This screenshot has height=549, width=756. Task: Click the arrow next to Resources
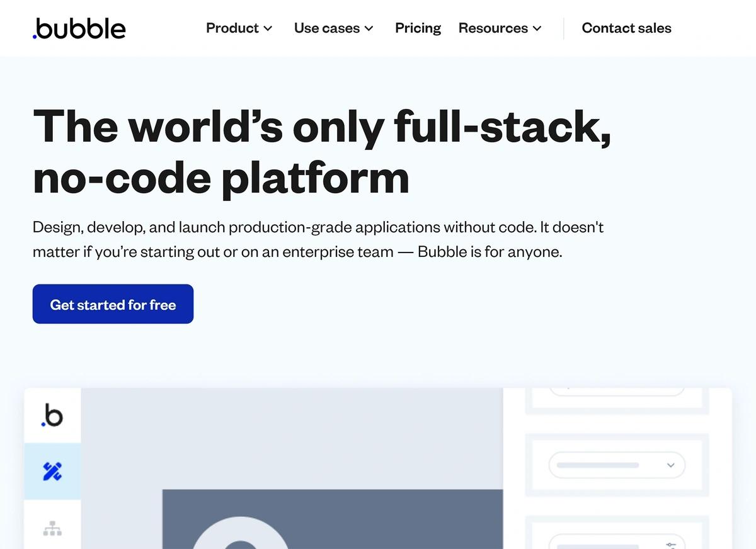537,29
